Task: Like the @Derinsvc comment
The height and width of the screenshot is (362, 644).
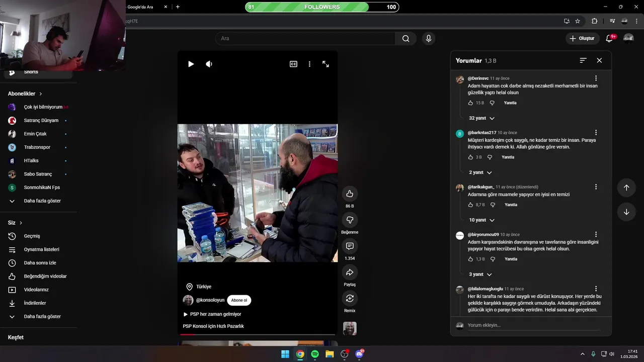Action: coord(470,103)
